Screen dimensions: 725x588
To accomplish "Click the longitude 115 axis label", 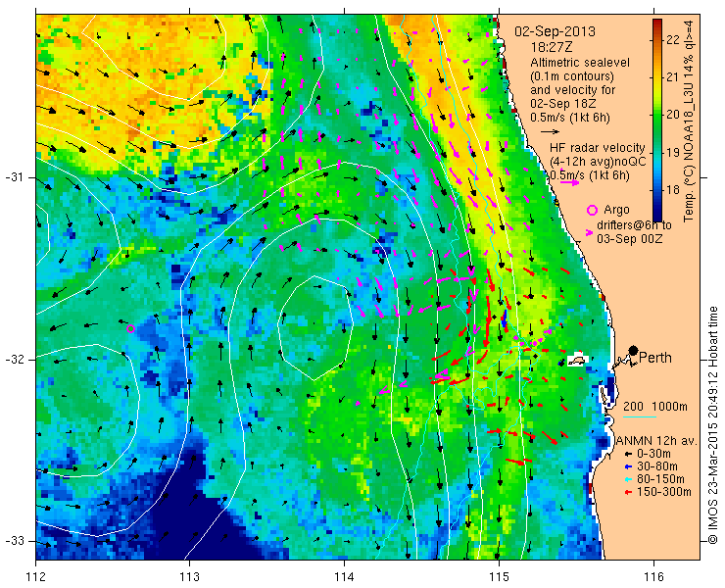I will click(x=499, y=577).
